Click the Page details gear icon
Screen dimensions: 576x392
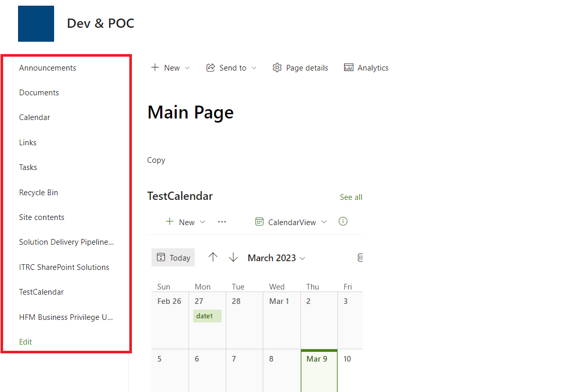click(277, 67)
